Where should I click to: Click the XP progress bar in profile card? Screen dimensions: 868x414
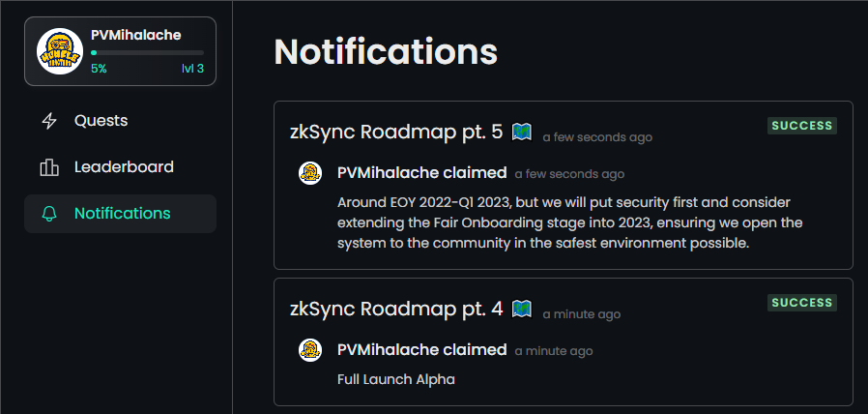click(147, 52)
